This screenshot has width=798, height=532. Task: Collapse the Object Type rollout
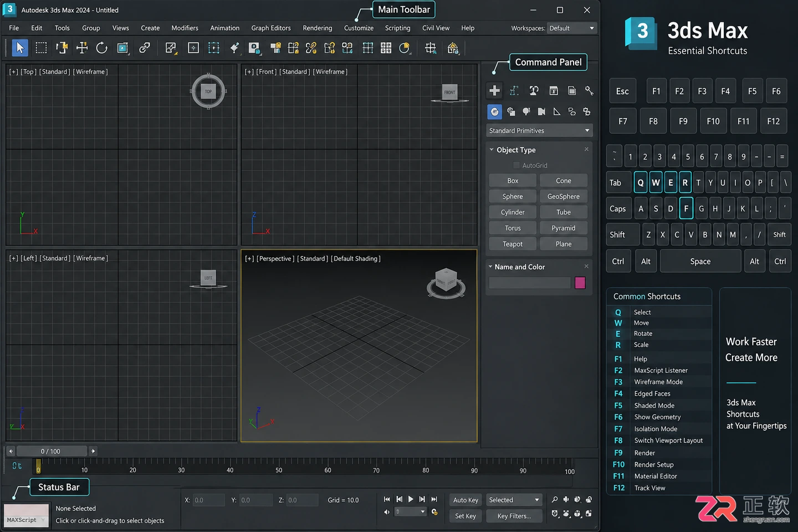[x=492, y=150]
